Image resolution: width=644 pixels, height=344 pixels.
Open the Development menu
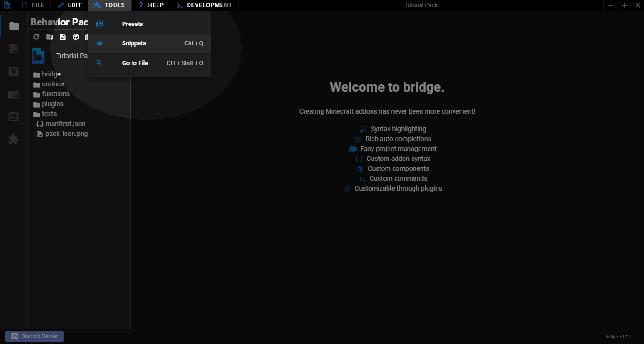[204, 5]
